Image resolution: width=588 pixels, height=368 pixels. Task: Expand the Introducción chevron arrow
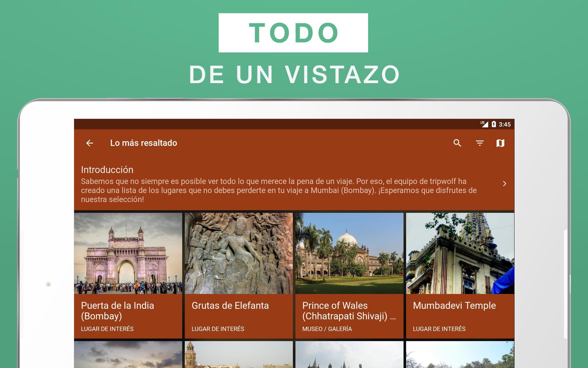(504, 184)
